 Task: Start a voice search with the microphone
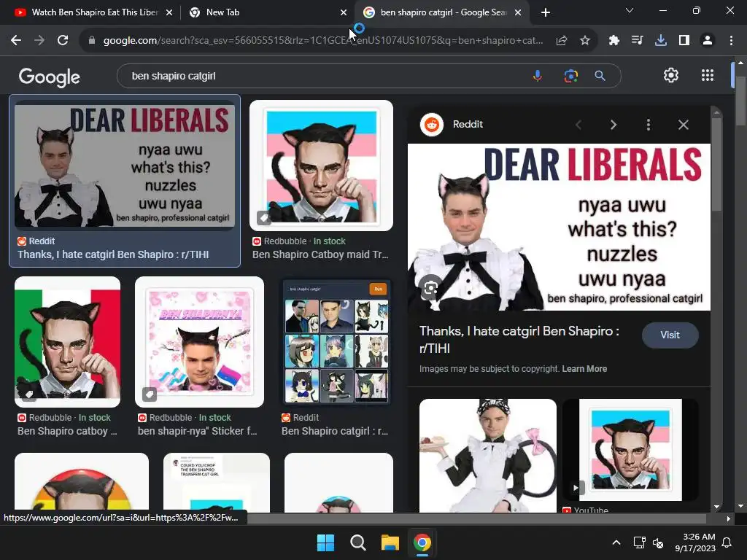click(538, 76)
